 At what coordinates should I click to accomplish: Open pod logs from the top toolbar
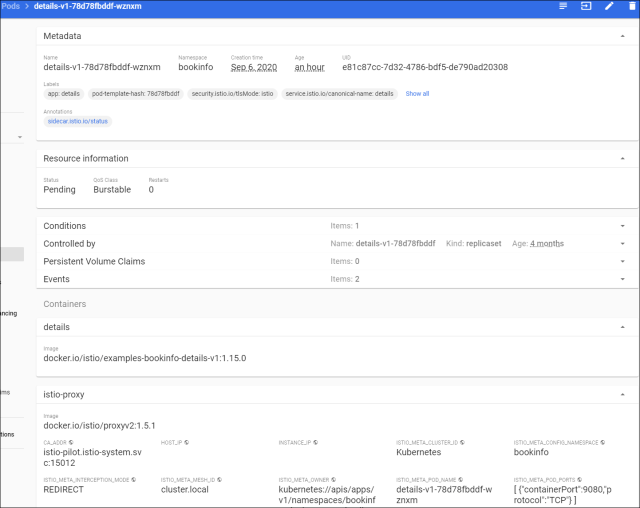tap(563, 7)
